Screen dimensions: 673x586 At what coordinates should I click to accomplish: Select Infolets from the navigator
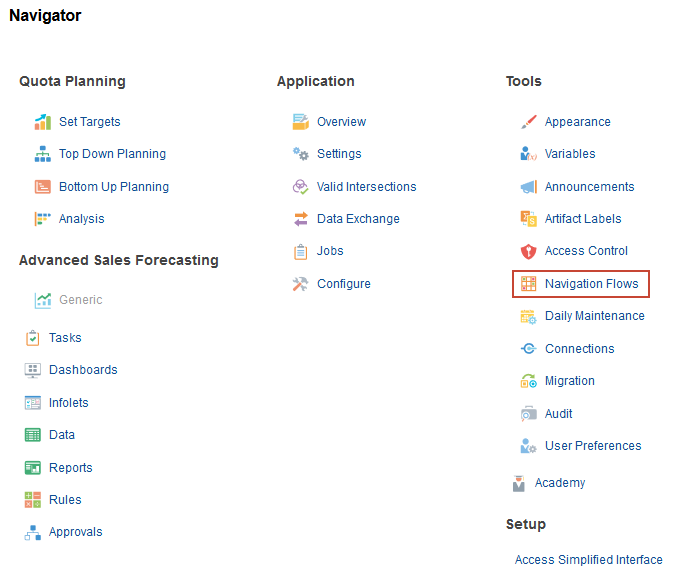pos(68,403)
